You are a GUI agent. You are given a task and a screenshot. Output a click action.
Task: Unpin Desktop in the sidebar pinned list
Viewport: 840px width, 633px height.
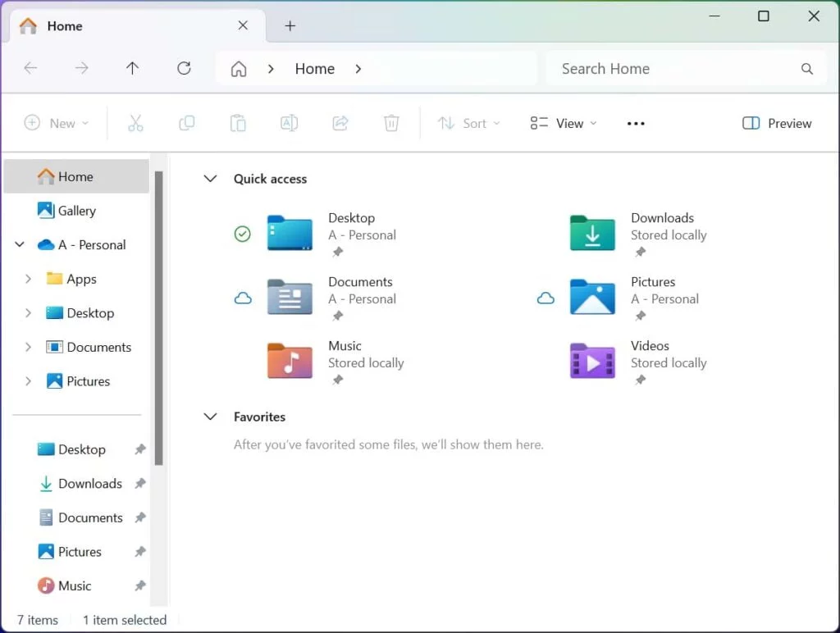tap(140, 449)
